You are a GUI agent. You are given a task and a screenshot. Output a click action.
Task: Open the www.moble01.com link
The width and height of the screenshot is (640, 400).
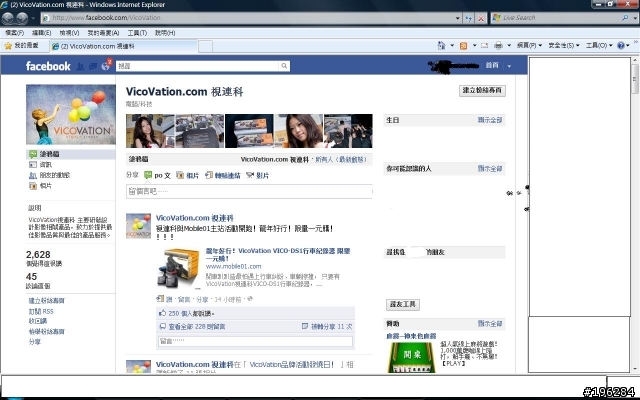tap(233, 266)
